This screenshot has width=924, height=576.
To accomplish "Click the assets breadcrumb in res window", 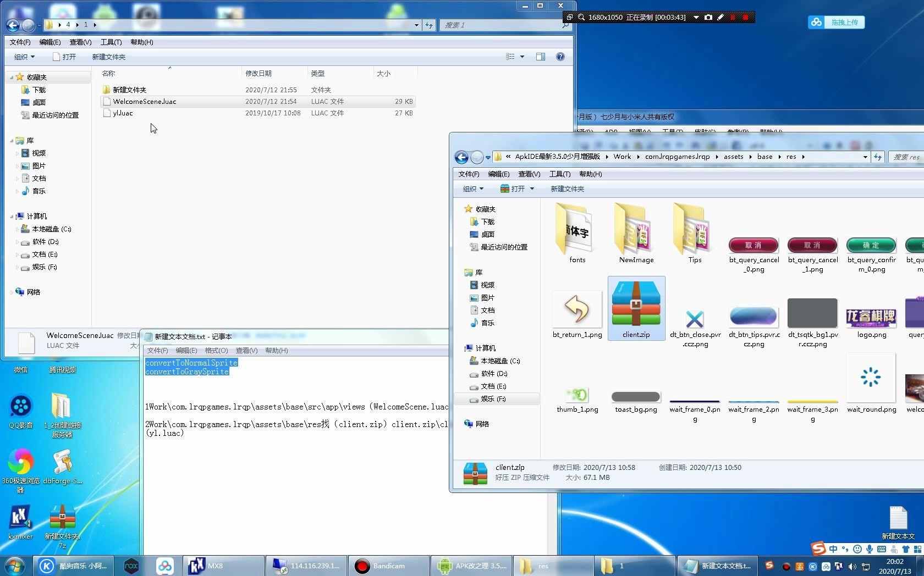I will tap(733, 157).
